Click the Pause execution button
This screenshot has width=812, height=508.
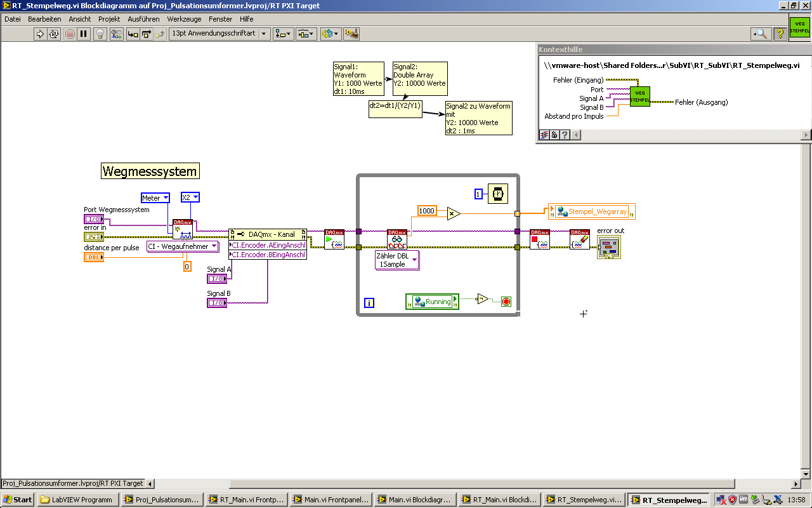point(84,34)
